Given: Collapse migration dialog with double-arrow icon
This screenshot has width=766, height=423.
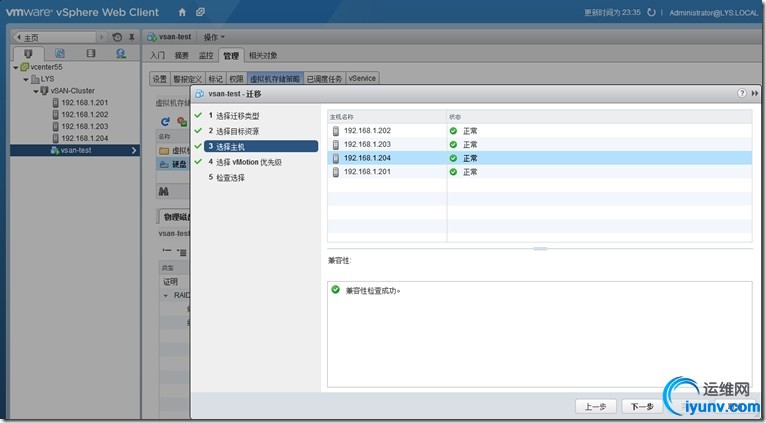Looking at the screenshot, I should 755,93.
